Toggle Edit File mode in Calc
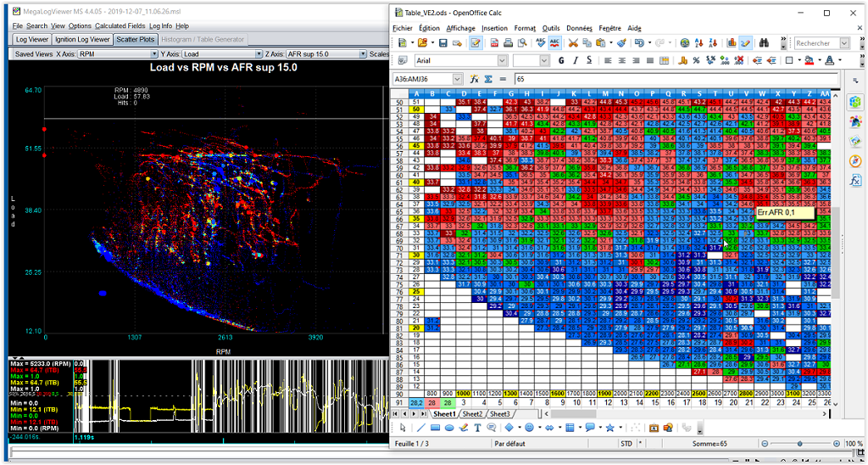The width and height of the screenshot is (868, 465). pos(475,42)
